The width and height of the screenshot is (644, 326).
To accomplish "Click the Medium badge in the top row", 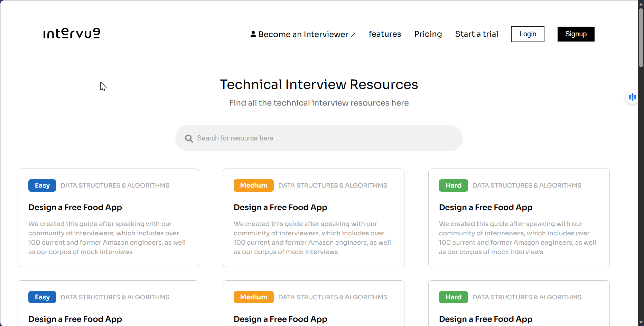I will click(x=254, y=185).
